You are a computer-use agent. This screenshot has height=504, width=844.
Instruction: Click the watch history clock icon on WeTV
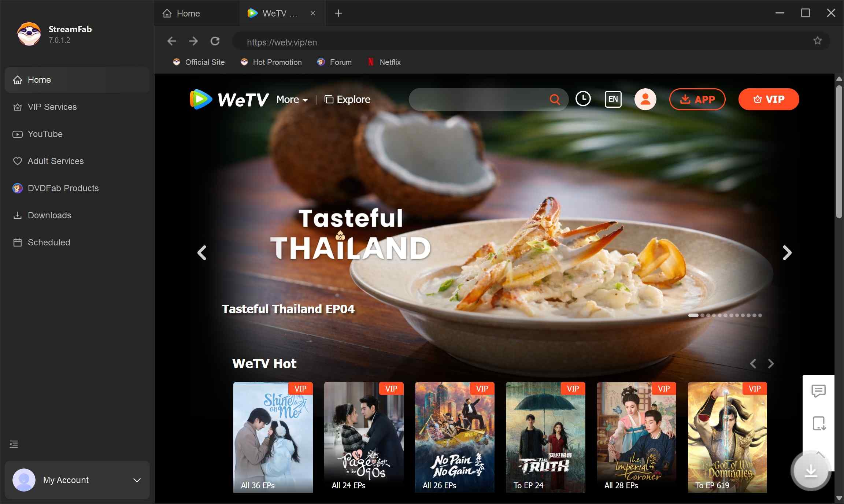click(x=583, y=99)
